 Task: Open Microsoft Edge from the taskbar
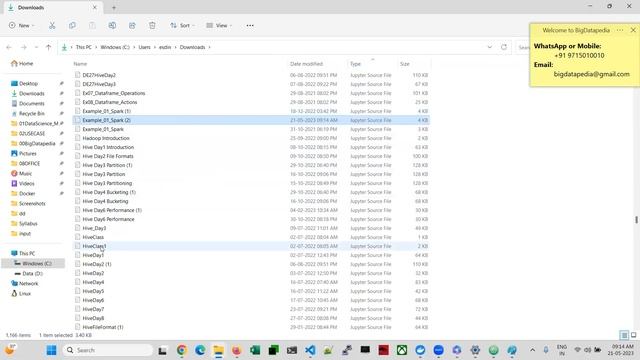[200, 350]
